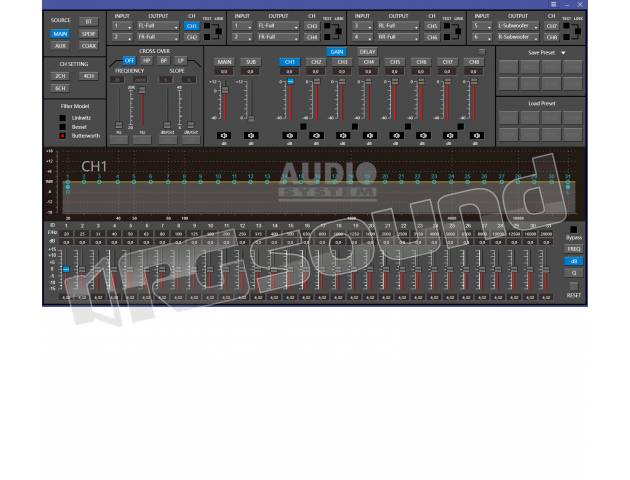Switch EQ edit mode to dB

pos(573,261)
